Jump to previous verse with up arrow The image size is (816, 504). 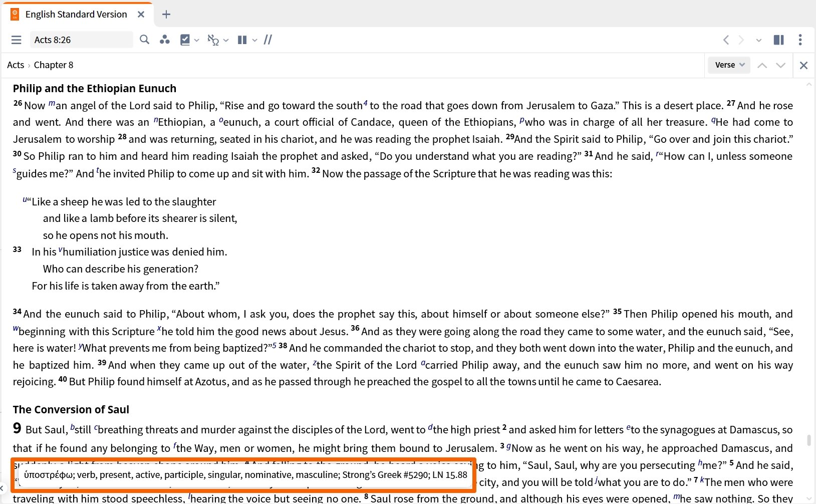point(762,65)
